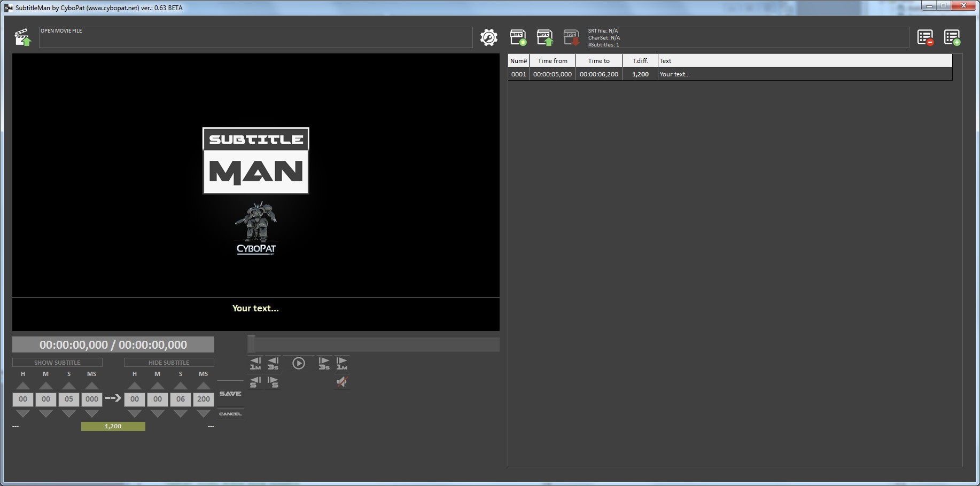Save SRT file with red arrow
The width and height of the screenshot is (980, 486).
571,37
